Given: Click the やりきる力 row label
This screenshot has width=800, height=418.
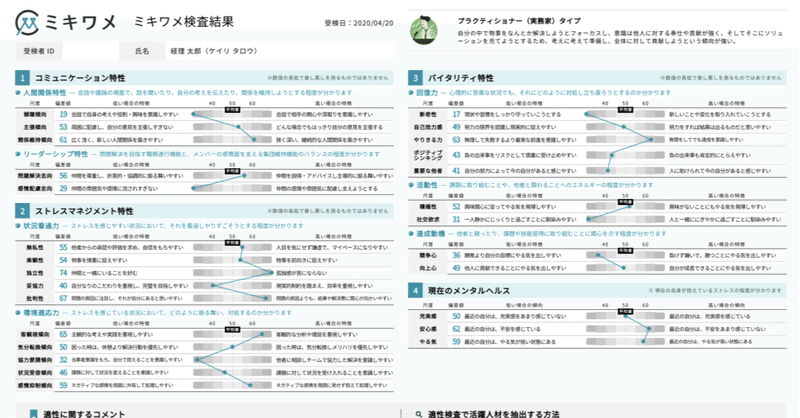Looking at the screenshot, I should (x=428, y=140).
